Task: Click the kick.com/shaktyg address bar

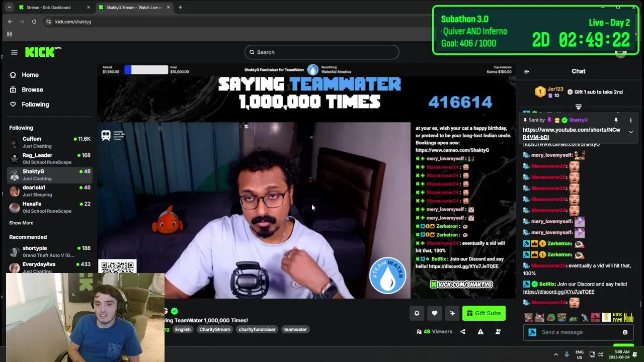Action: (x=73, y=22)
